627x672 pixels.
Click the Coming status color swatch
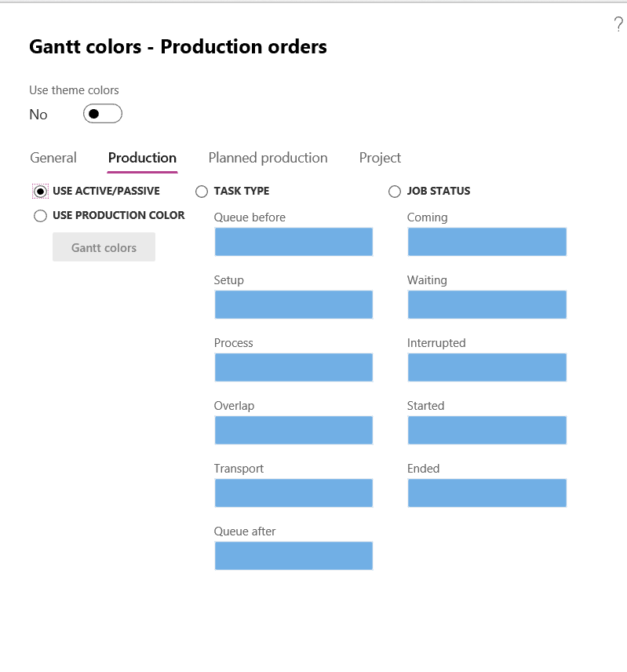pos(487,242)
